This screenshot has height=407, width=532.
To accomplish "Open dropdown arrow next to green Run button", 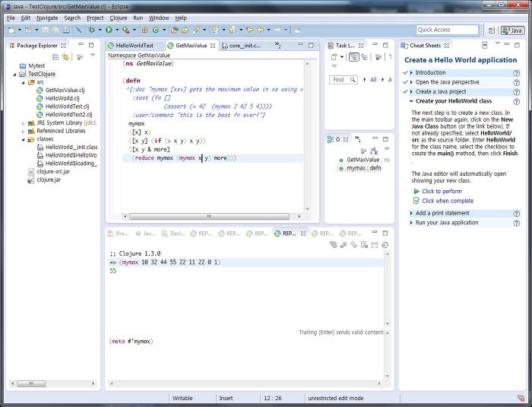I will click(117, 30).
